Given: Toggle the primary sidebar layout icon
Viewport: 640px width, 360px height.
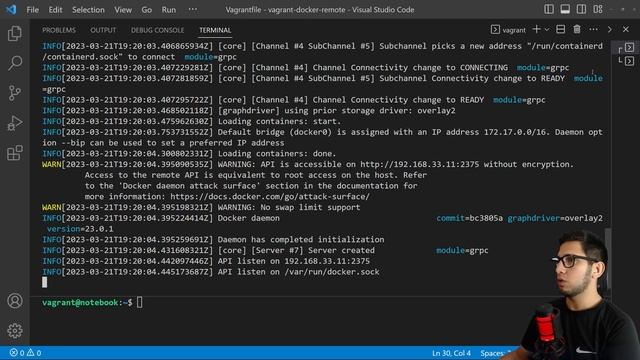Looking at the screenshot, I should pos(549,9).
